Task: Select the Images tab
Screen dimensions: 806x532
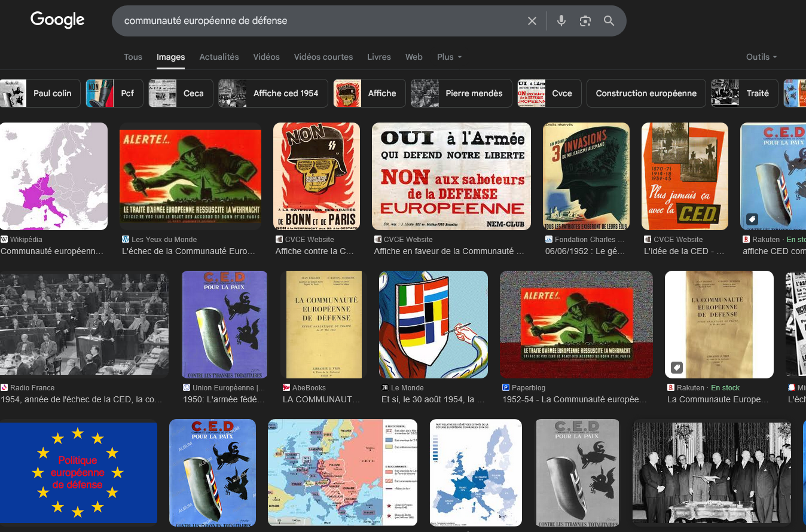Action: click(170, 57)
